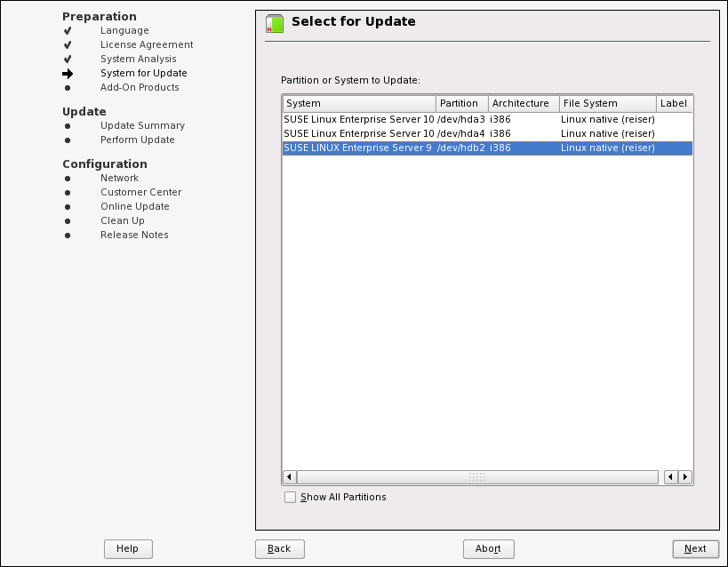Click the Update Summary step
The height and width of the screenshot is (567, 728).
coord(142,126)
